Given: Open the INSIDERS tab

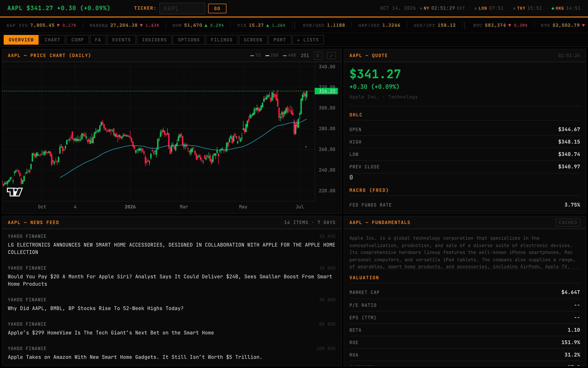Looking at the screenshot, I should (154, 40).
